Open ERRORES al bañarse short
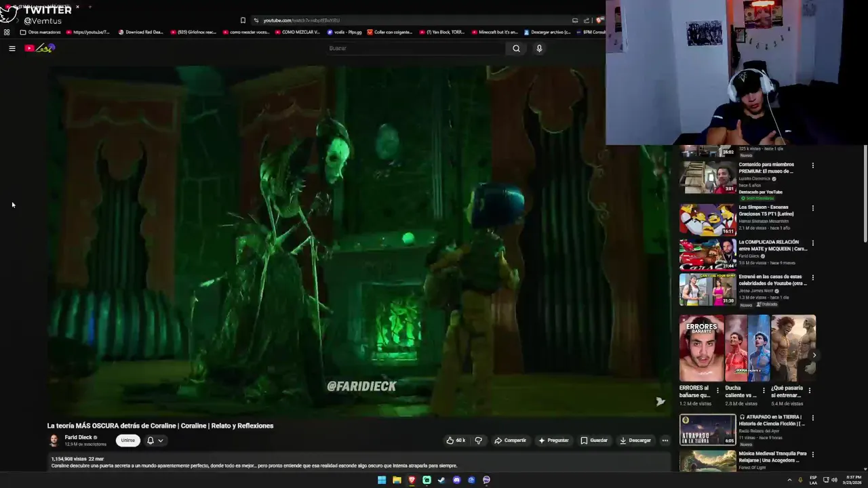Image resolution: width=868 pixels, height=488 pixels. coord(701,348)
